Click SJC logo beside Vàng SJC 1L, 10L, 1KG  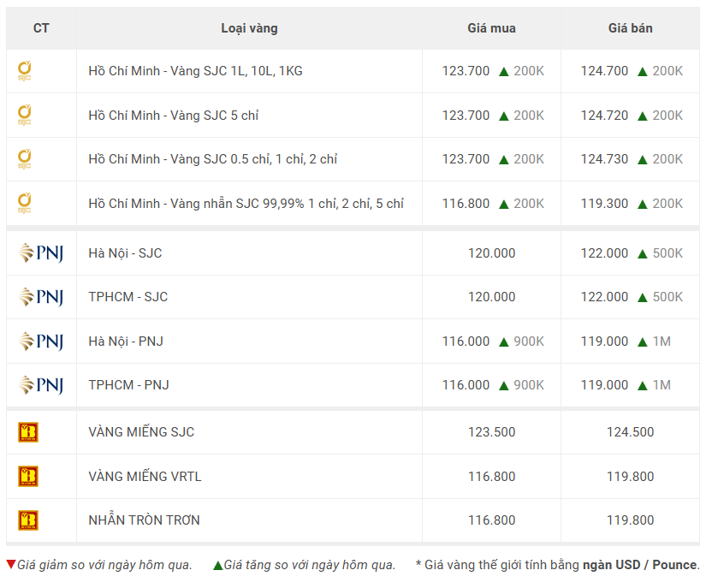click(25, 71)
